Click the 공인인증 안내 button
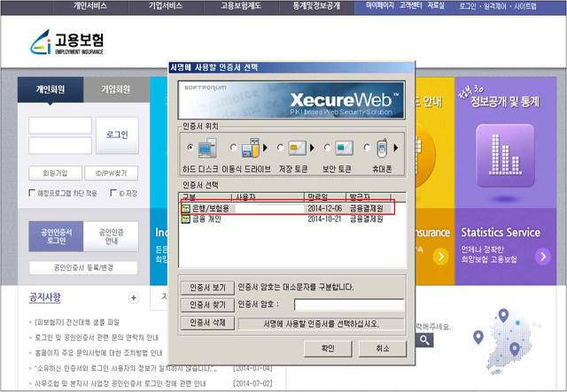 [x=111, y=236]
